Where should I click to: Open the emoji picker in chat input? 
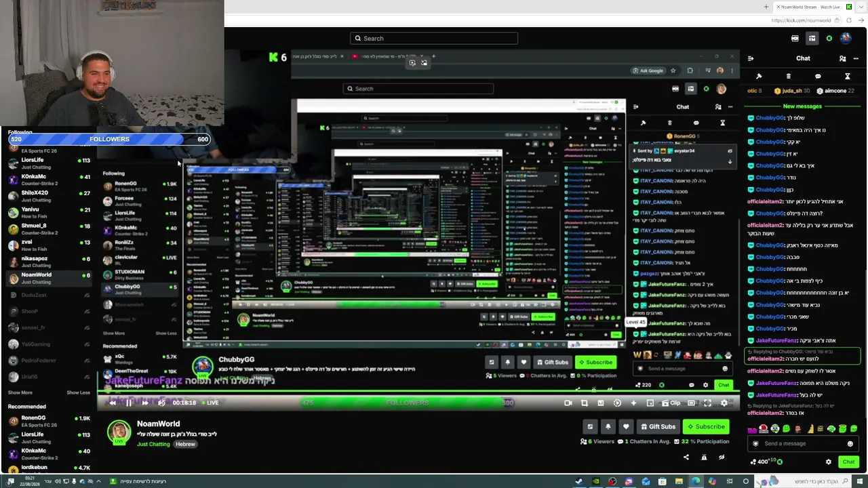850,444
